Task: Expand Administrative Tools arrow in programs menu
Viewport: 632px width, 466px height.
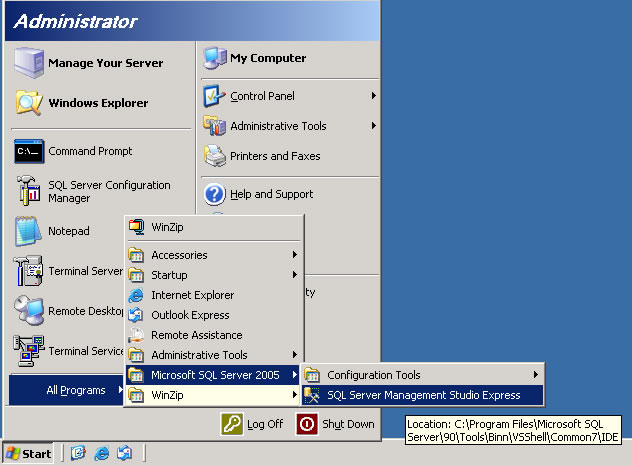Action: pos(295,355)
